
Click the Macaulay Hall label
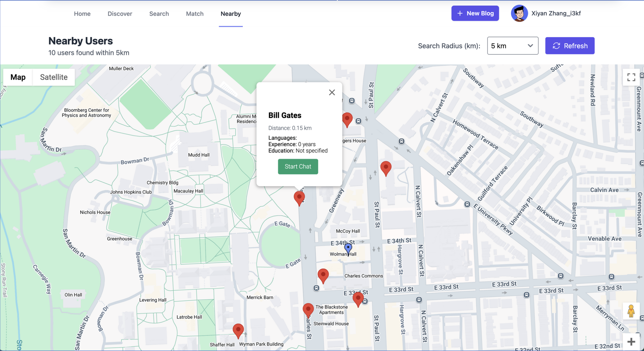tap(188, 191)
